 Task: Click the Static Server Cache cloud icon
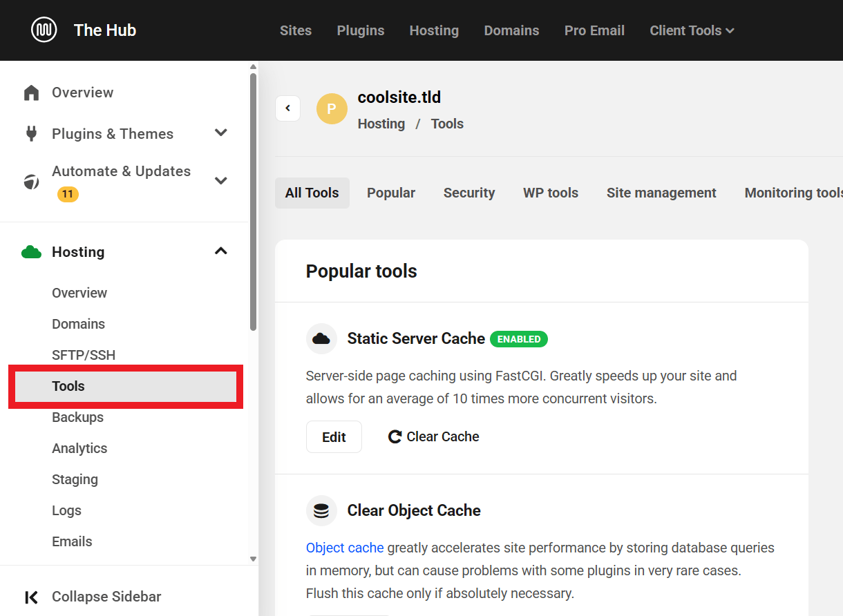321,338
